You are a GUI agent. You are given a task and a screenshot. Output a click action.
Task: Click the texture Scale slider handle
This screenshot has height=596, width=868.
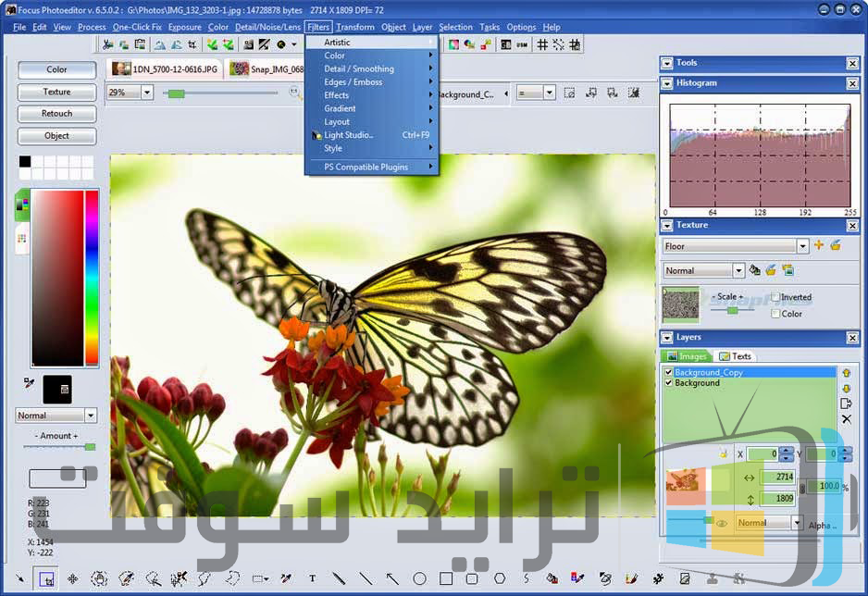click(732, 310)
